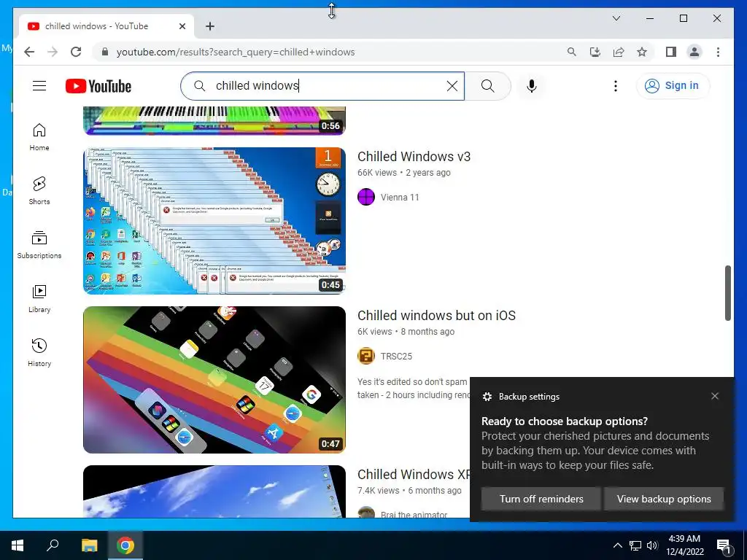747x560 pixels.
Task: Start voice search with microphone icon
Action: [x=532, y=86]
